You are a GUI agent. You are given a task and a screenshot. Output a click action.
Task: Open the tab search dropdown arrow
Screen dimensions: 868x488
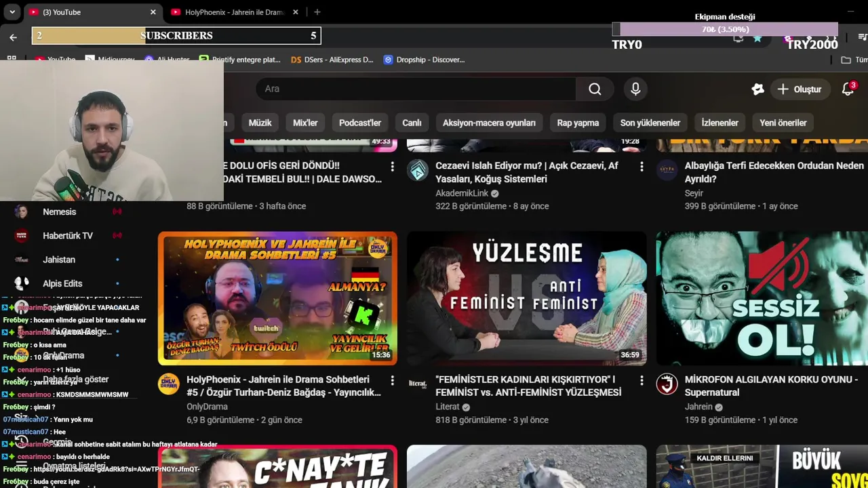click(x=12, y=12)
